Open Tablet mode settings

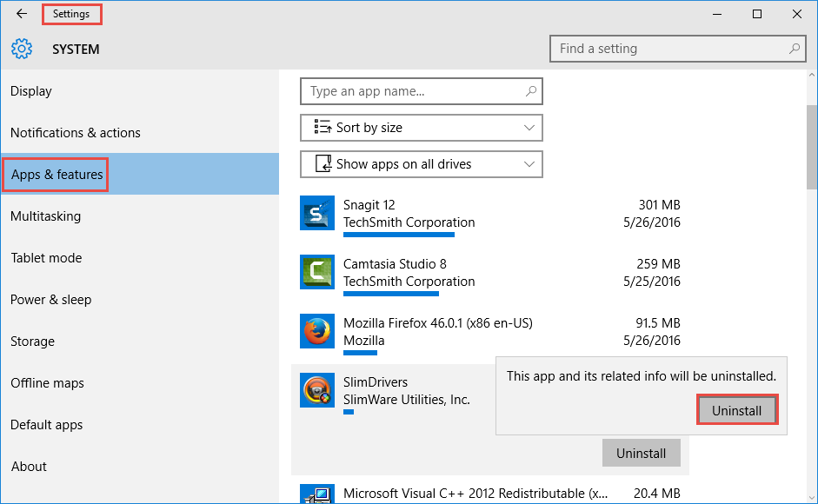140,258
